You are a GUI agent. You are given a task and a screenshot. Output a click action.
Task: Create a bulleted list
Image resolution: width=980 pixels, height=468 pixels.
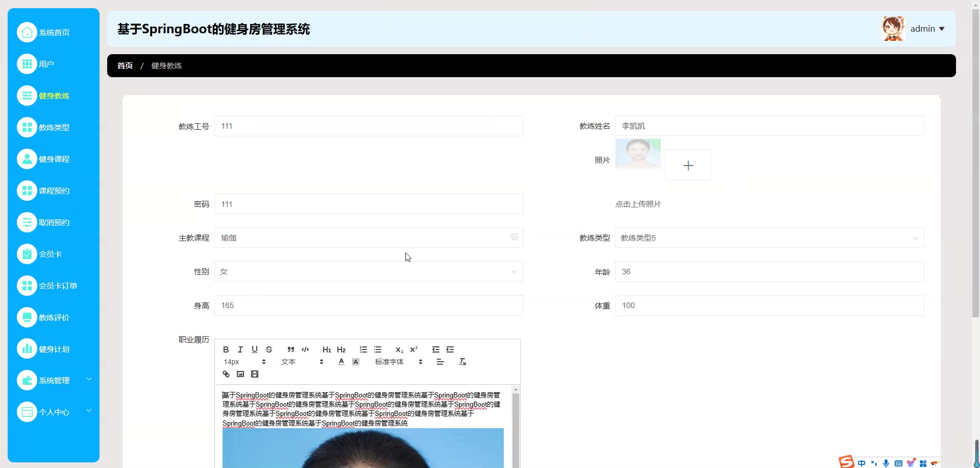pos(378,349)
